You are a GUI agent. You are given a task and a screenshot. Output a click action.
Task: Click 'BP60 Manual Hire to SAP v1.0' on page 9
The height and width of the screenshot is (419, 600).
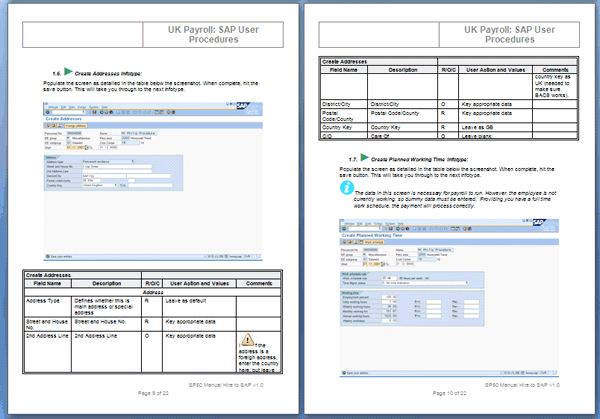[x=226, y=385]
